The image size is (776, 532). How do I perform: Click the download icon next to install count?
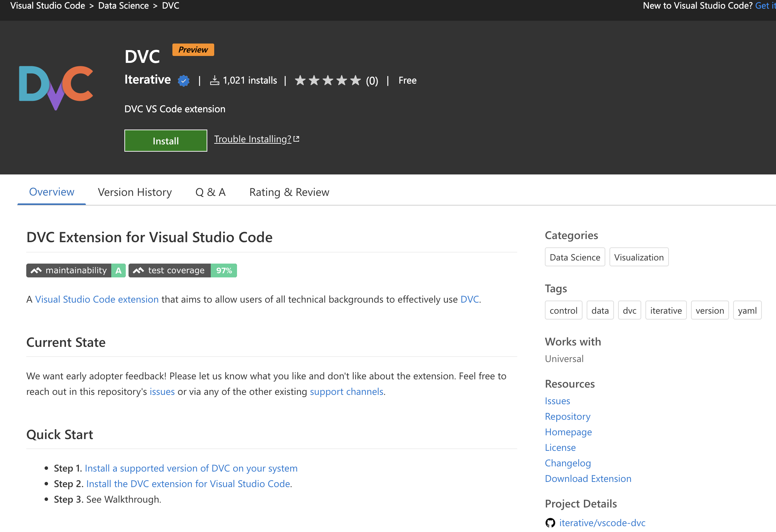pyautogui.click(x=215, y=80)
